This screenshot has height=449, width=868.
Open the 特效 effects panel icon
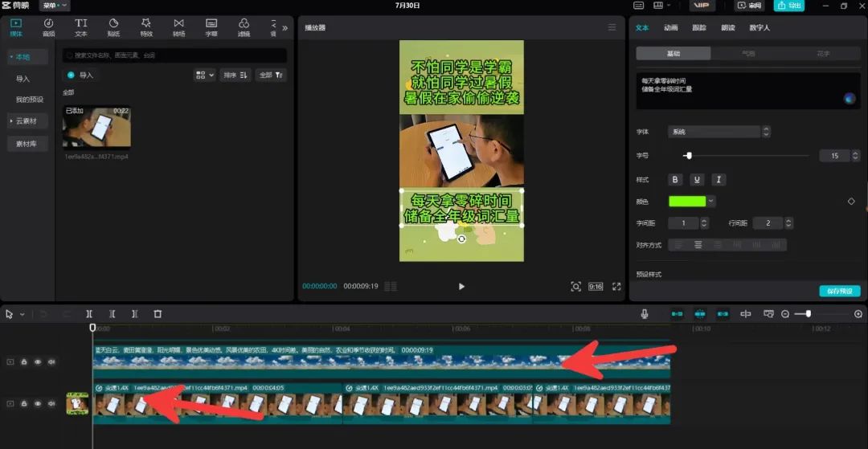[x=145, y=27]
